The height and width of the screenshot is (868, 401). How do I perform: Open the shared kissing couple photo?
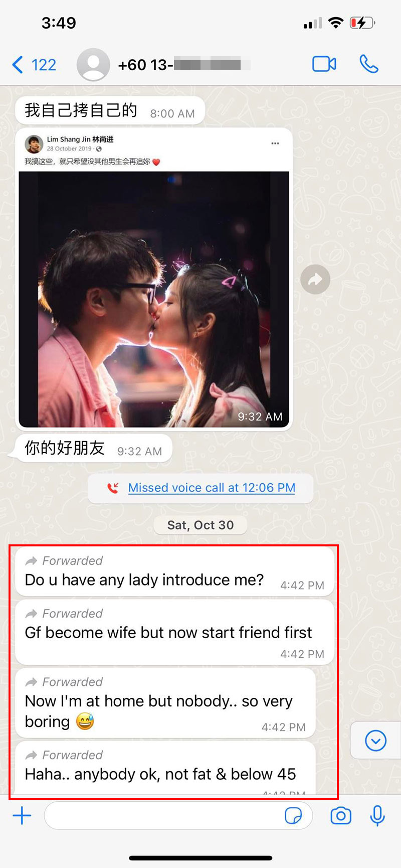(x=154, y=299)
